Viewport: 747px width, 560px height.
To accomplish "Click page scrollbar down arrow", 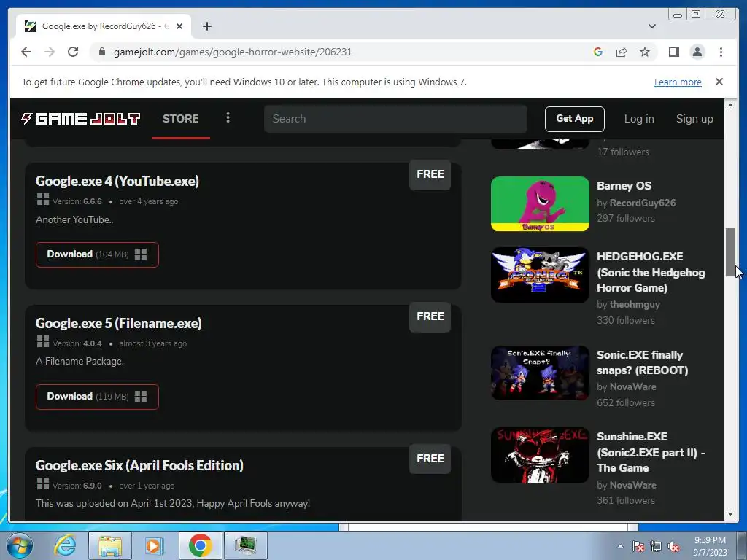I will (730, 514).
